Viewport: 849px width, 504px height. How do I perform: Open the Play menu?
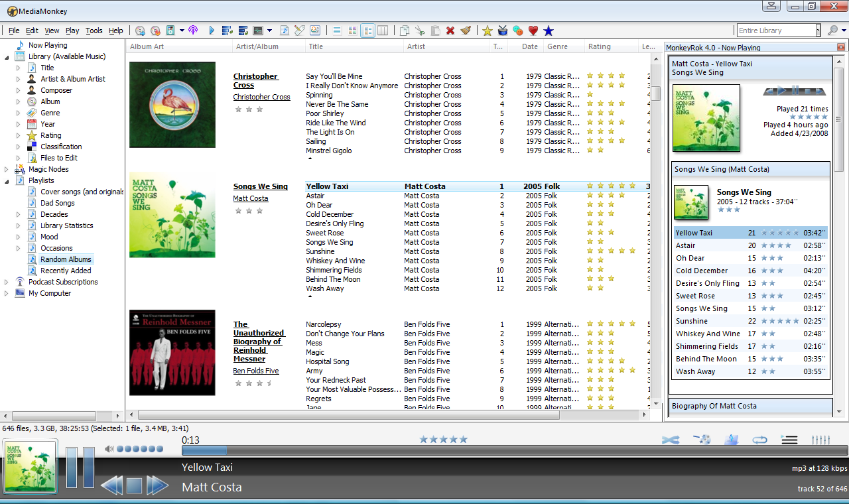72,31
